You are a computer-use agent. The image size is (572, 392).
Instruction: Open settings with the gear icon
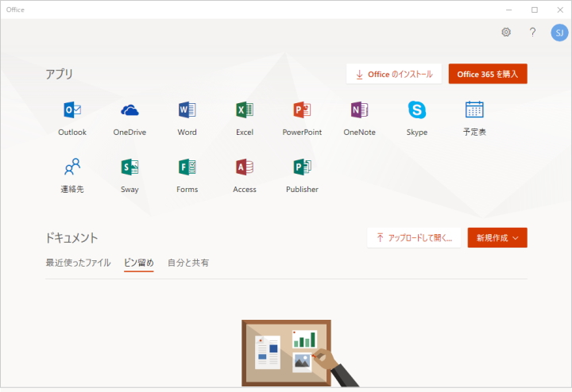pos(506,32)
